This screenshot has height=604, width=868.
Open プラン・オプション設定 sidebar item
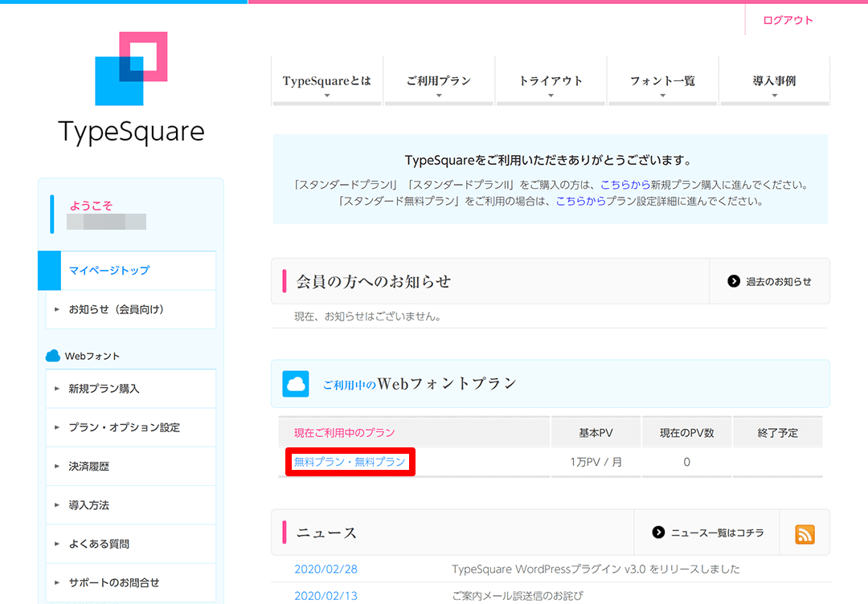(x=131, y=427)
